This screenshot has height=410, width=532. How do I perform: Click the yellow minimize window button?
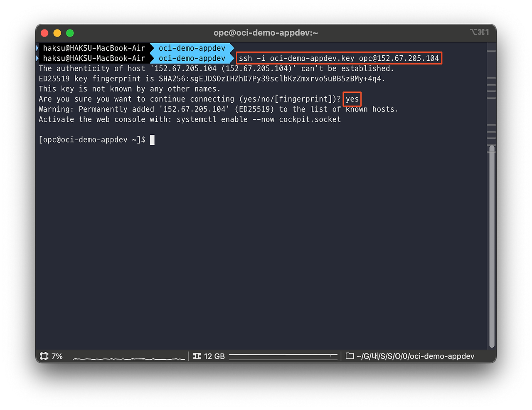coord(57,33)
